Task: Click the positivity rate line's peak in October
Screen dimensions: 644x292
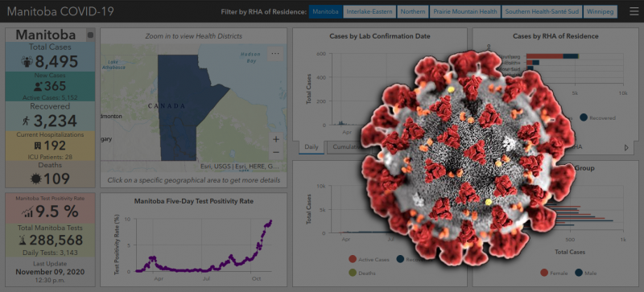Action: pos(270,221)
